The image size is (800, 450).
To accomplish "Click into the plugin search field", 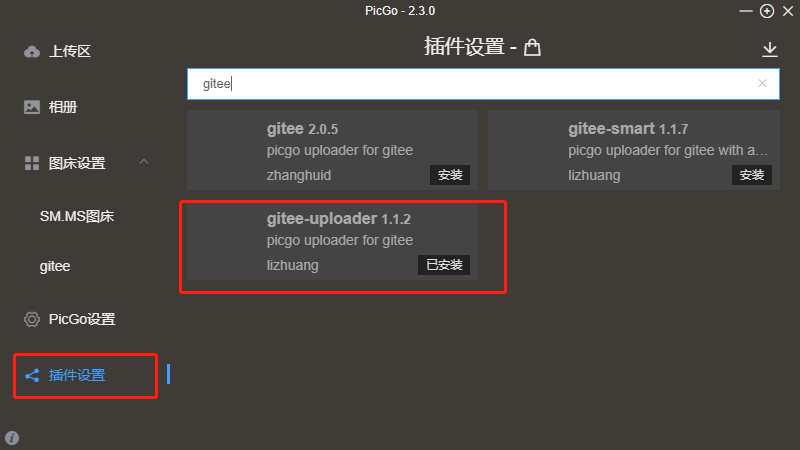I will pyautogui.click(x=483, y=84).
